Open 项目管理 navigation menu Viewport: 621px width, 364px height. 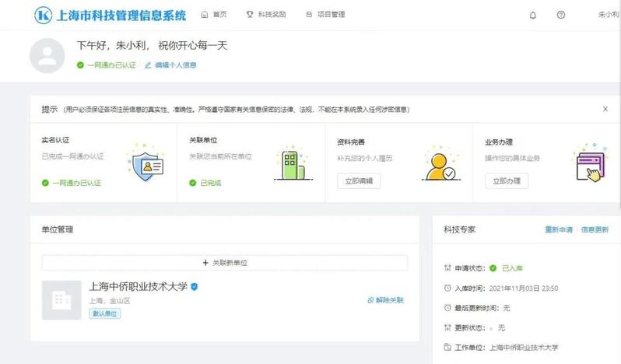click(x=325, y=15)
